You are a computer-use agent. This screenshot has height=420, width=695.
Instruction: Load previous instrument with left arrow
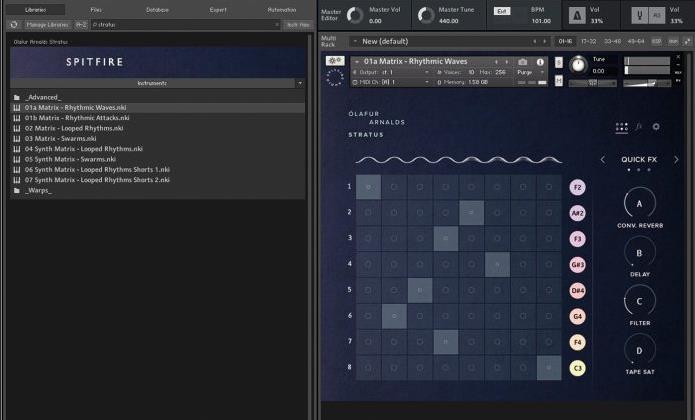(x=496, y=62)
